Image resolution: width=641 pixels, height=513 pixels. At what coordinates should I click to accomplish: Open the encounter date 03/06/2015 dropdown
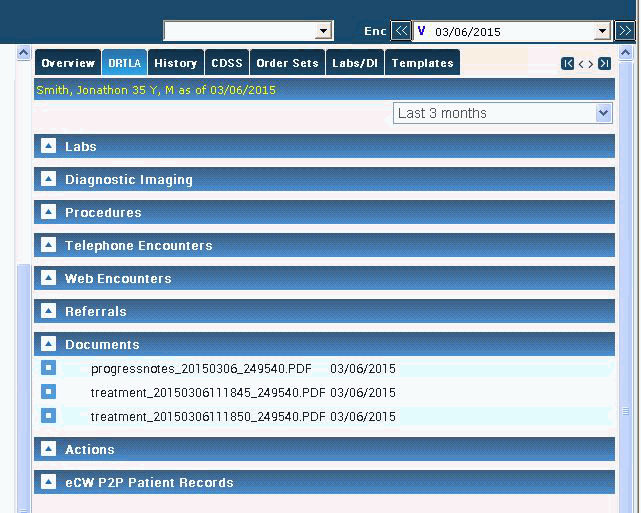coord(601,31)
